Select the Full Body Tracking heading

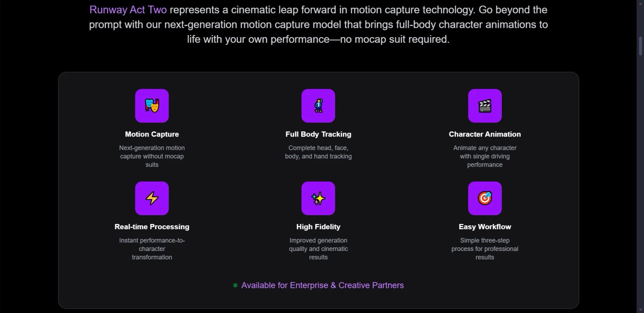tap(318, 134)
